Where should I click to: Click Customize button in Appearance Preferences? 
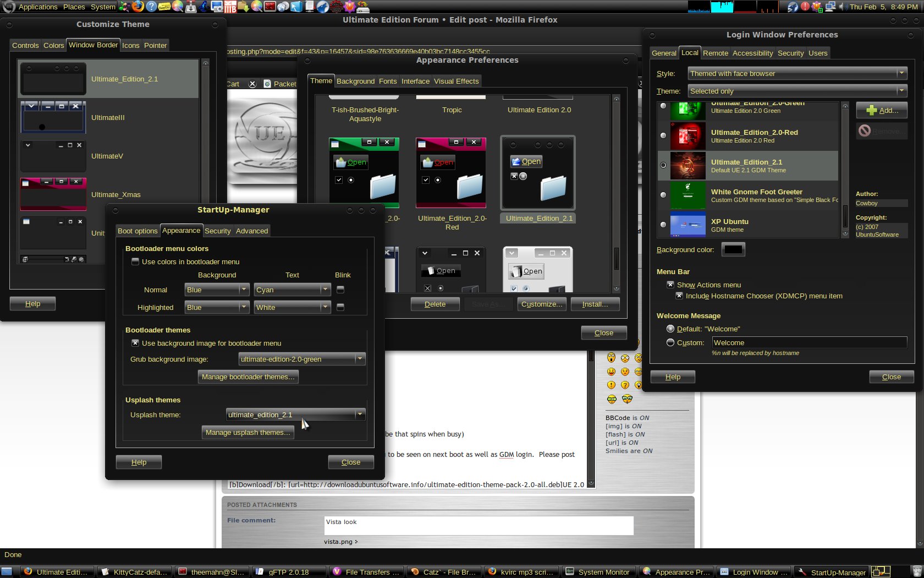pos(542,304)
